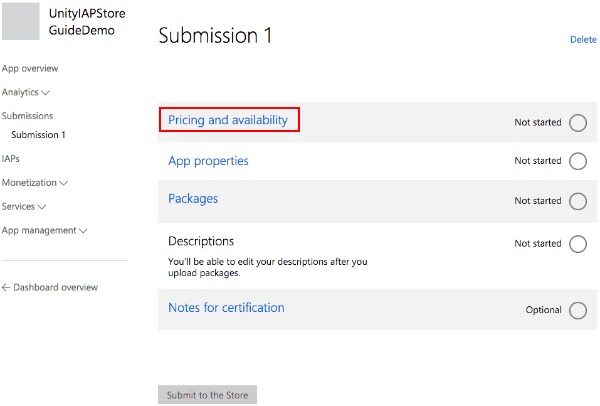600x406 pixels.
Task: Expand the Monetization section
Action: (35, 183)
